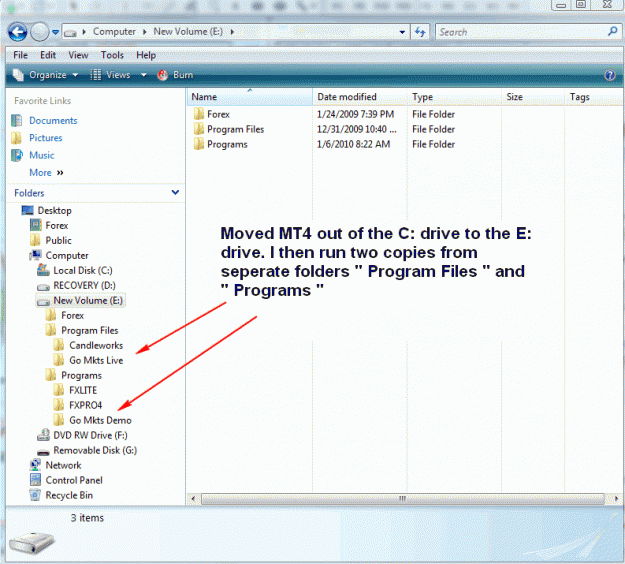Select Removable Disk (G:) in tree
The height and width of the screenshot is (564, 625).
coord(95,450)
